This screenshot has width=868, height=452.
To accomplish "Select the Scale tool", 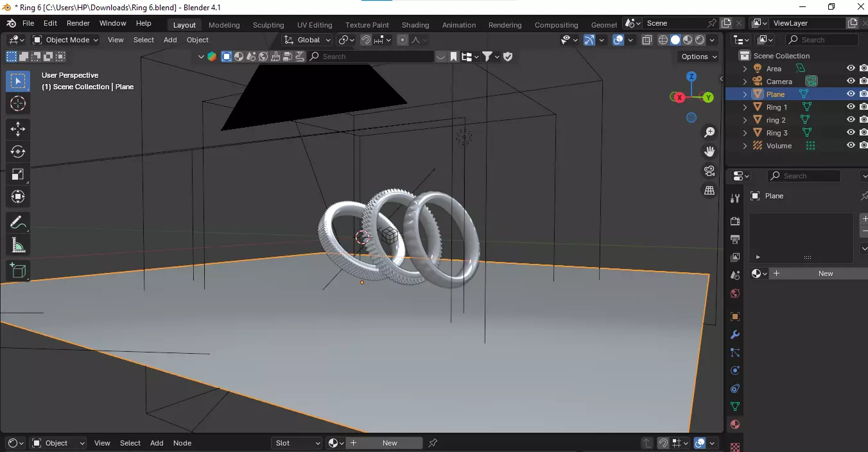I will pyautogui.click(x=18, y=174).
